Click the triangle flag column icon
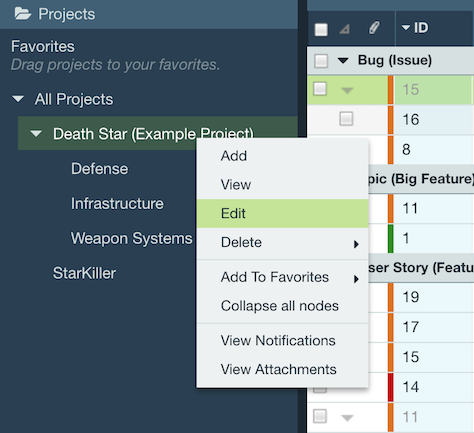474x433 pixels. [x=345, y=29]
